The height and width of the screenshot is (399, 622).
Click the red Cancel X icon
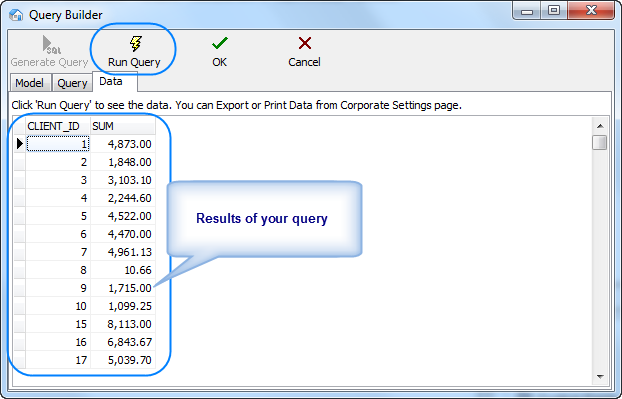[305, 43]
